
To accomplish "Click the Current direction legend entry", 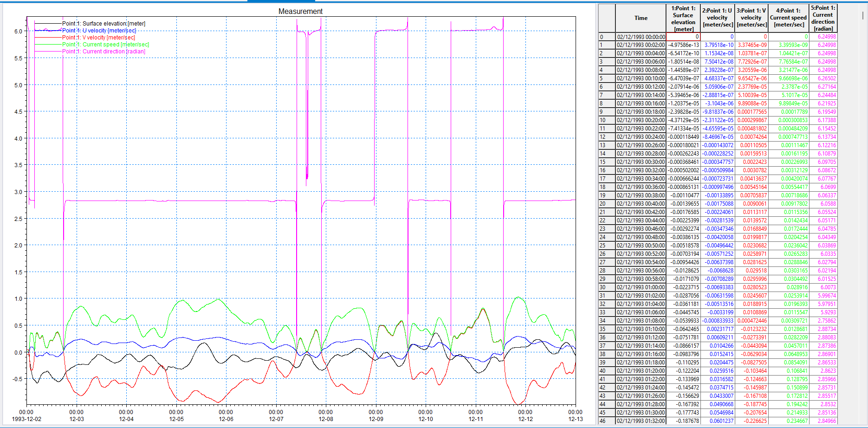I will (104, 52).
